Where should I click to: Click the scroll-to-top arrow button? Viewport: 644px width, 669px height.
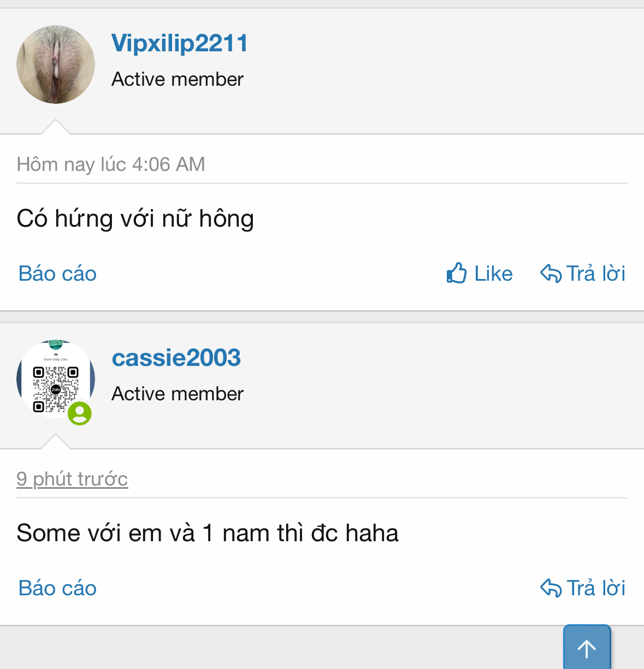[x=587, y=648]
